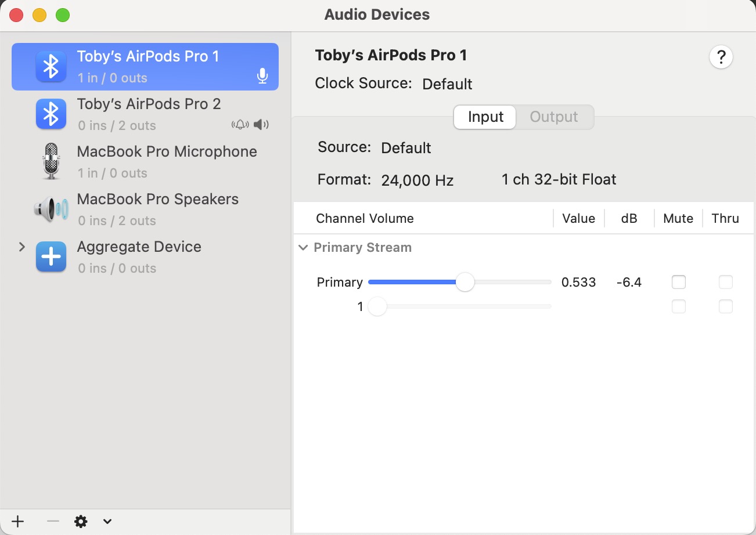Select MacBook Pro Microphone in device list

145,161
